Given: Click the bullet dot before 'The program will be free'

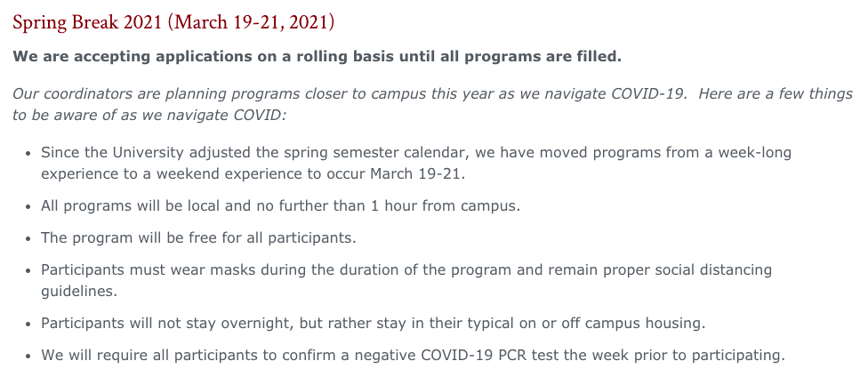Looking at the screenshot, I should pos(28,239).
